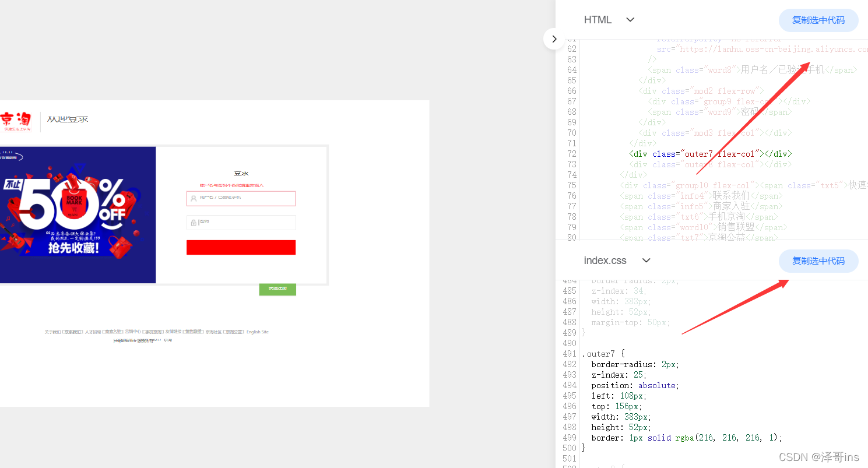
Task: Select the info4 span 联系我们 line
Action: click(701, 196)
